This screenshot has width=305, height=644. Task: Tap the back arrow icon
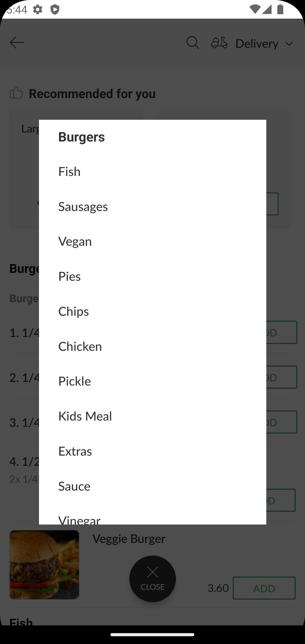17,43
